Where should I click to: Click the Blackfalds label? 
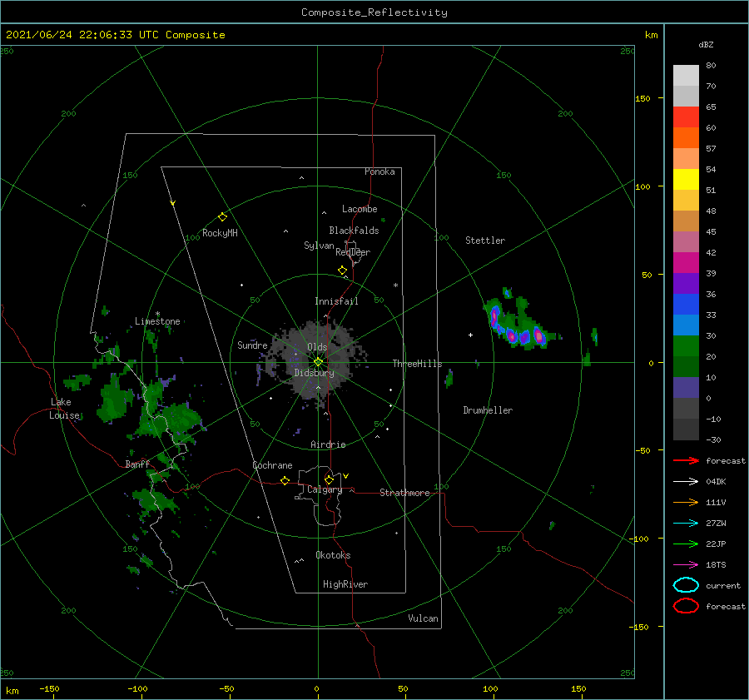click(354, 231)
